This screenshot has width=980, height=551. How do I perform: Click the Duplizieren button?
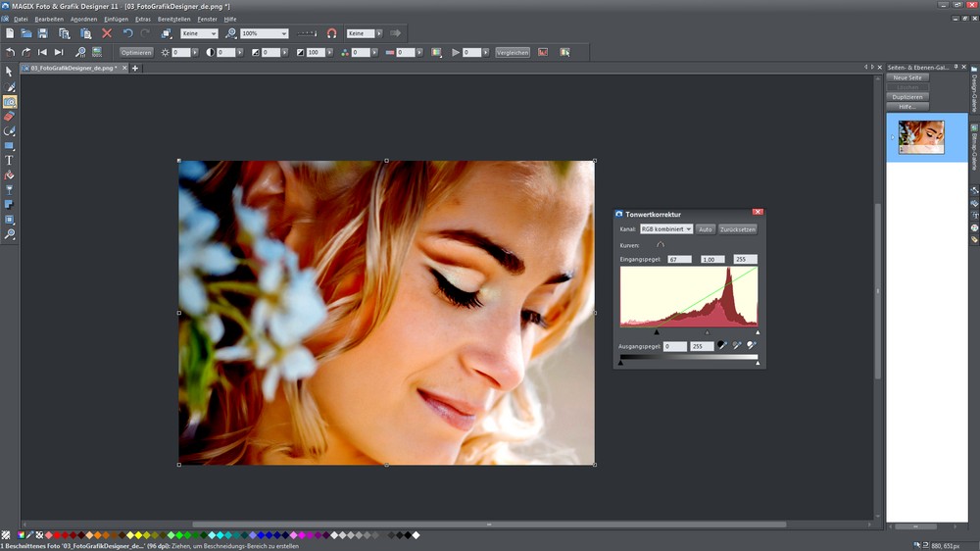907,97
